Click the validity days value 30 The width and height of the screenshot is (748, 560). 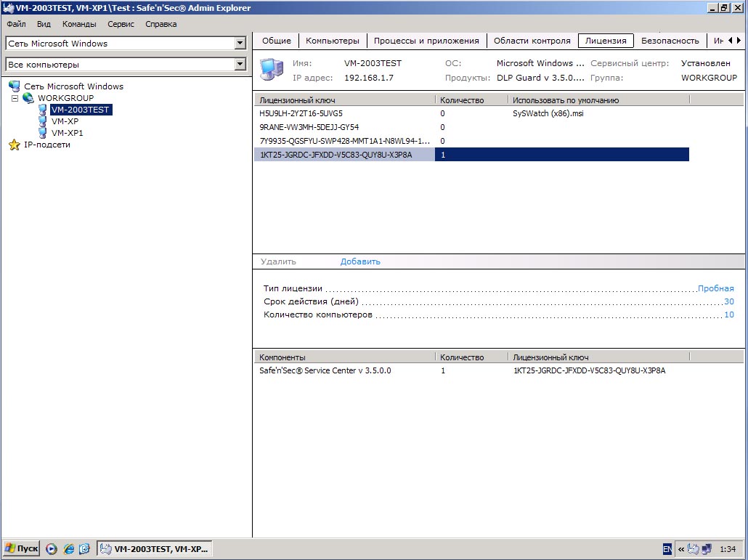point(729,301)
